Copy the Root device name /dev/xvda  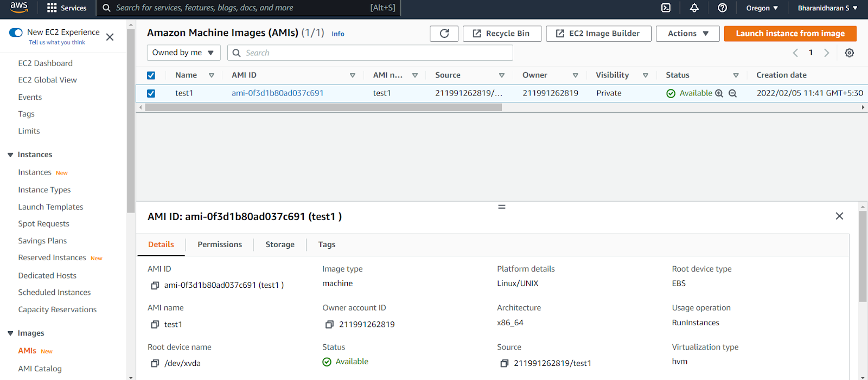(x=155, y=363)
